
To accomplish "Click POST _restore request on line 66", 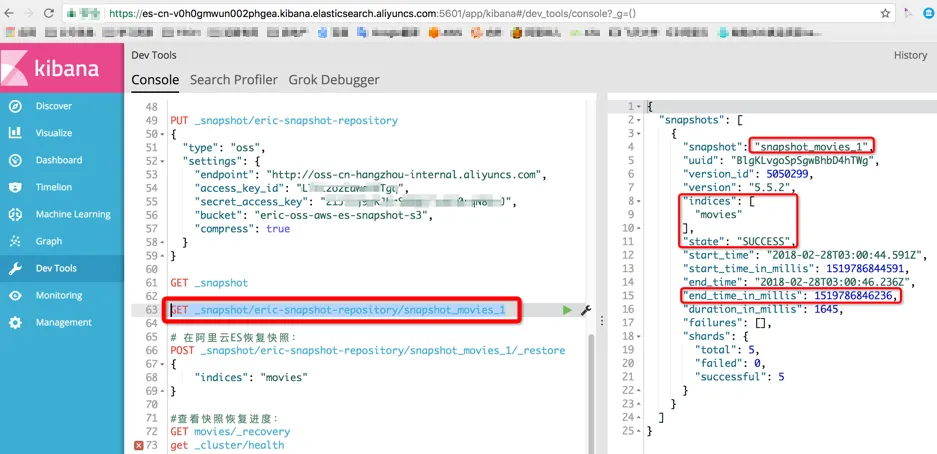I will (x=368, y=350).
